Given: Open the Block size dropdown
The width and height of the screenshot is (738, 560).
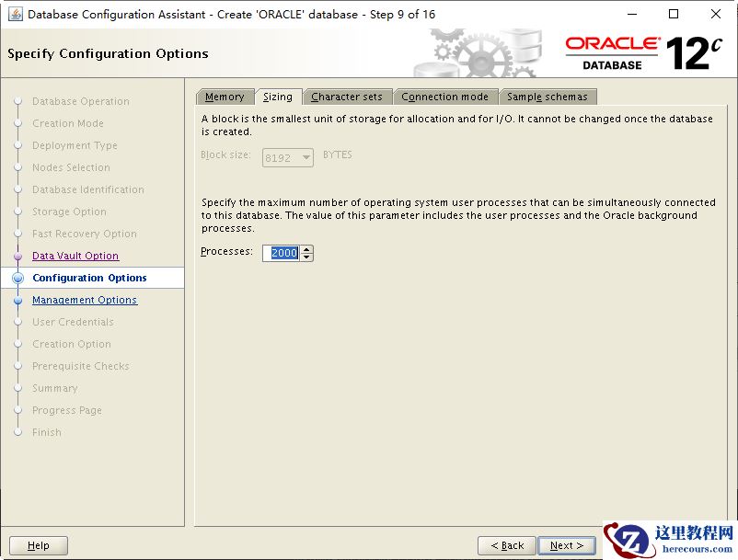Looking at the screenshot, I should pyautogui.click(x=288, y=158).
